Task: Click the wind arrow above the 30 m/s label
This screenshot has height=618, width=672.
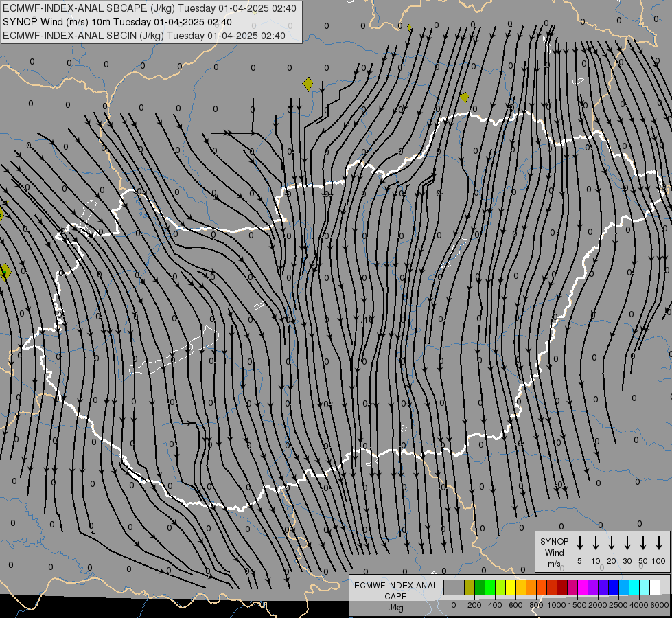Action: (x=627, y=543)
